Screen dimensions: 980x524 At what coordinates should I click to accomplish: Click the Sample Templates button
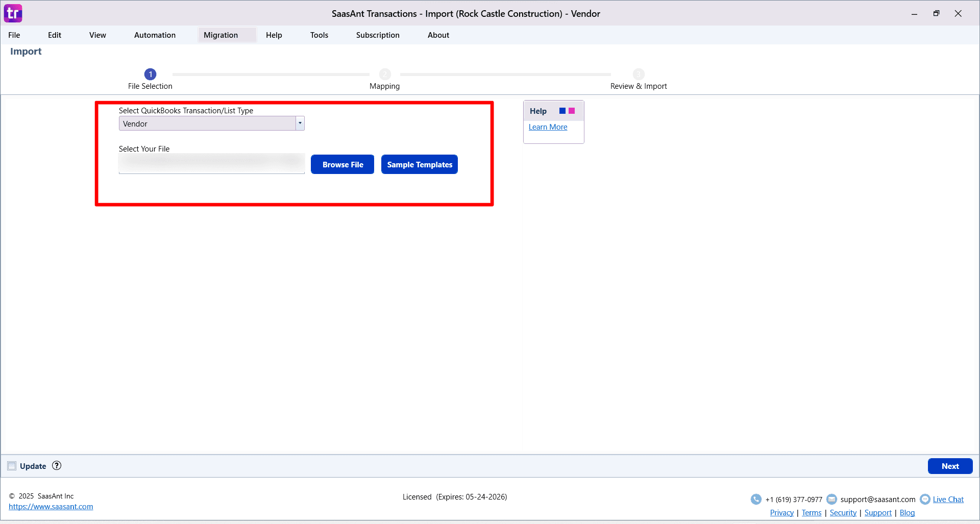(420, 164)
